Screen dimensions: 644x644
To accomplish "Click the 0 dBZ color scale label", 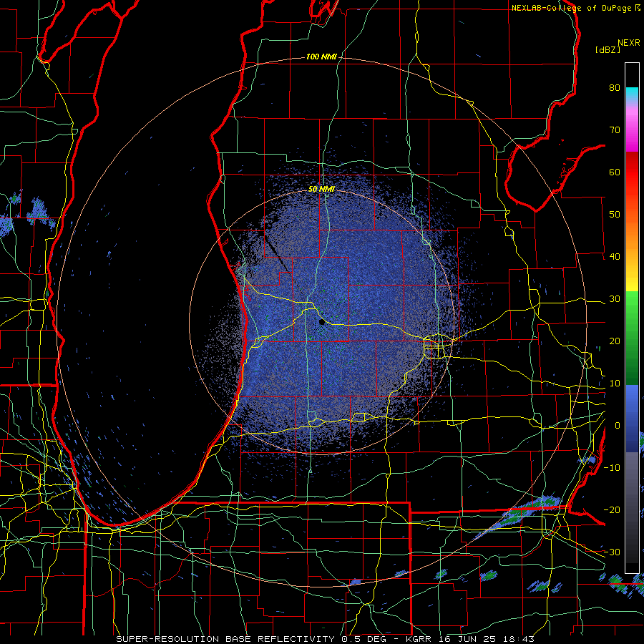I will pos(618,426).
